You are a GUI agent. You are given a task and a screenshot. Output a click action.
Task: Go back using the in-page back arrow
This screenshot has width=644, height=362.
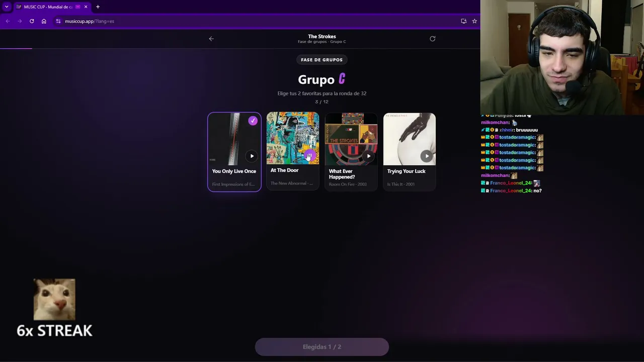tap(211, 39)
